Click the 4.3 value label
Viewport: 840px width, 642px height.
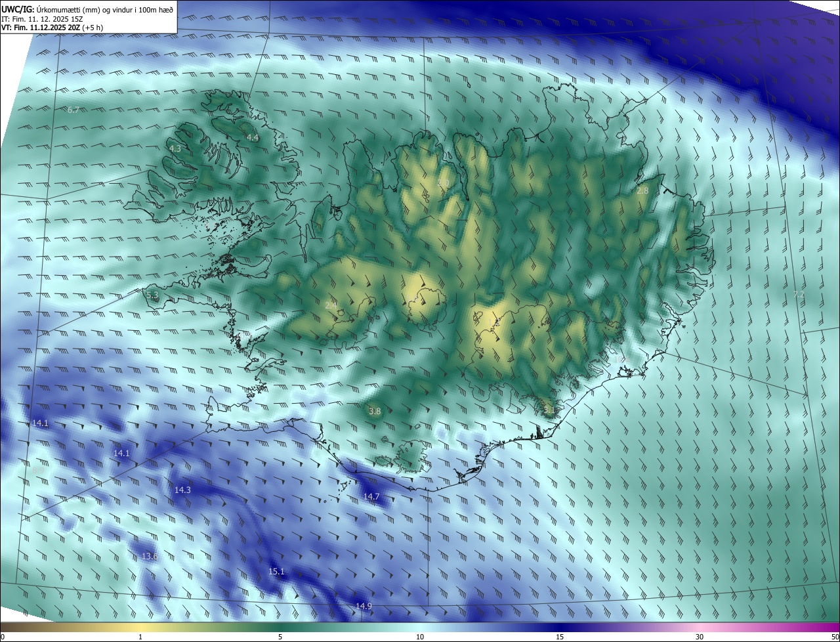click(x=175, y=149)
